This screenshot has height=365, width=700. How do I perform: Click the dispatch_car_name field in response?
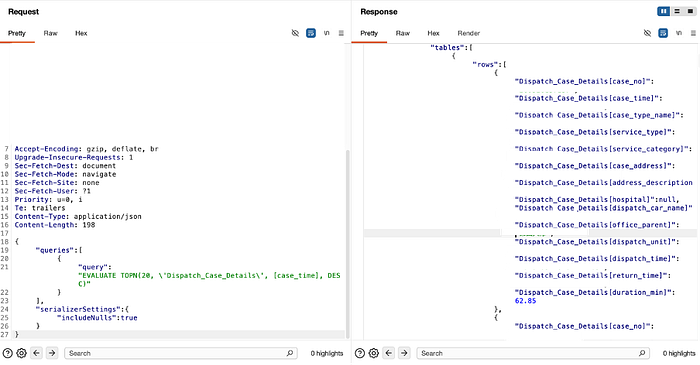[x=604, y=208]
